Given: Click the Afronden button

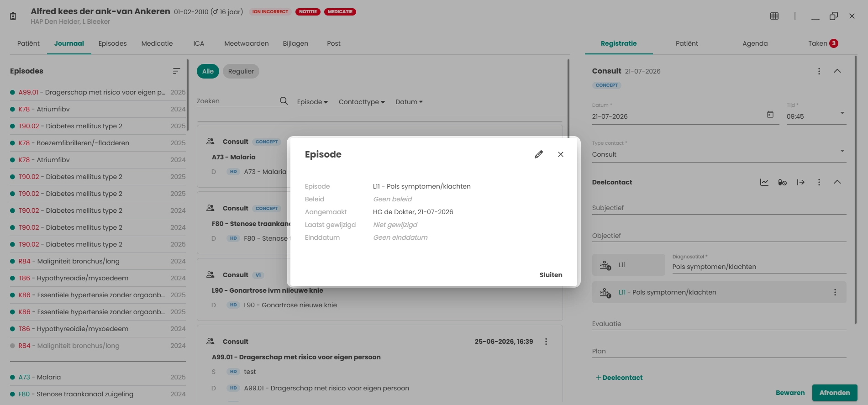Looking at the screenshot, I should (835, 393).
